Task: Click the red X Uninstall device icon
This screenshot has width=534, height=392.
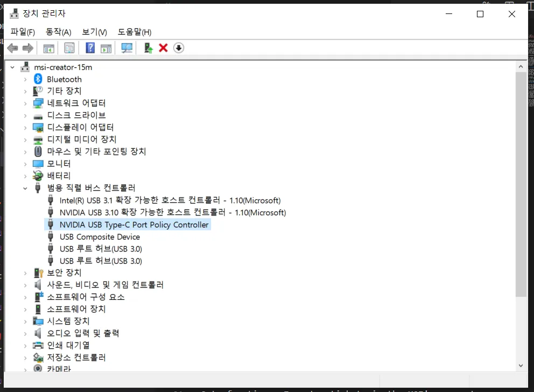Action: [163, 48]
